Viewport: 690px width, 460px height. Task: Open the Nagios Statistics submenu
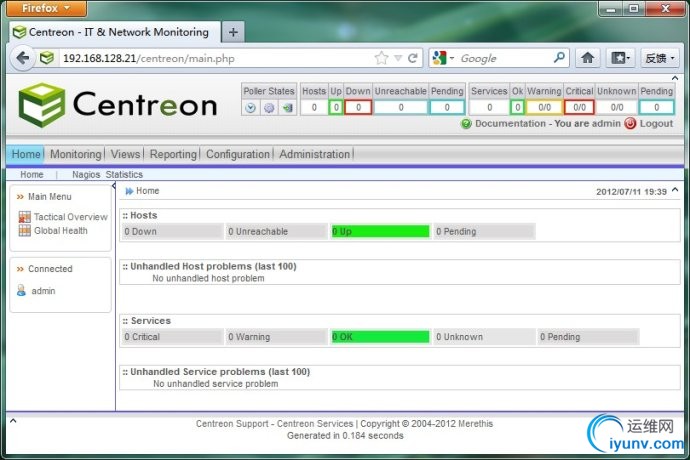pyautogui.click(x=107, y=175)
